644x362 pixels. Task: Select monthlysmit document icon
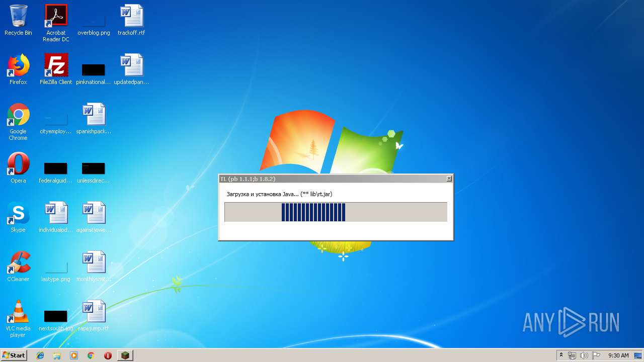point(94,266)
